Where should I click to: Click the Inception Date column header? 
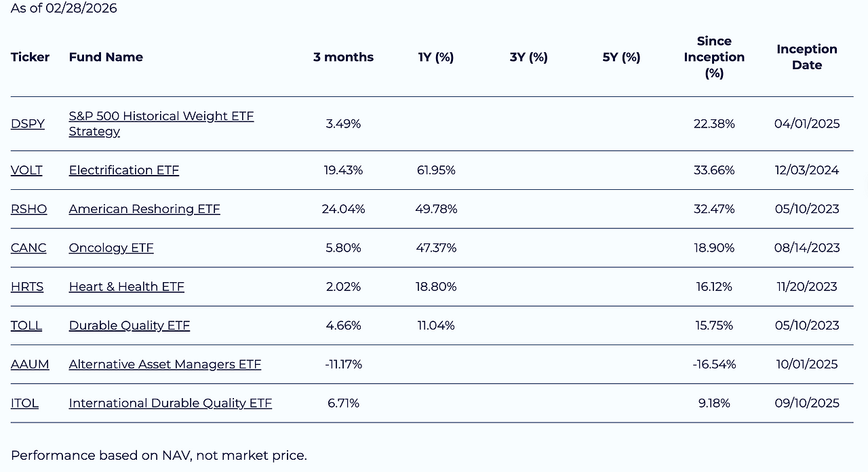(807, 57)
